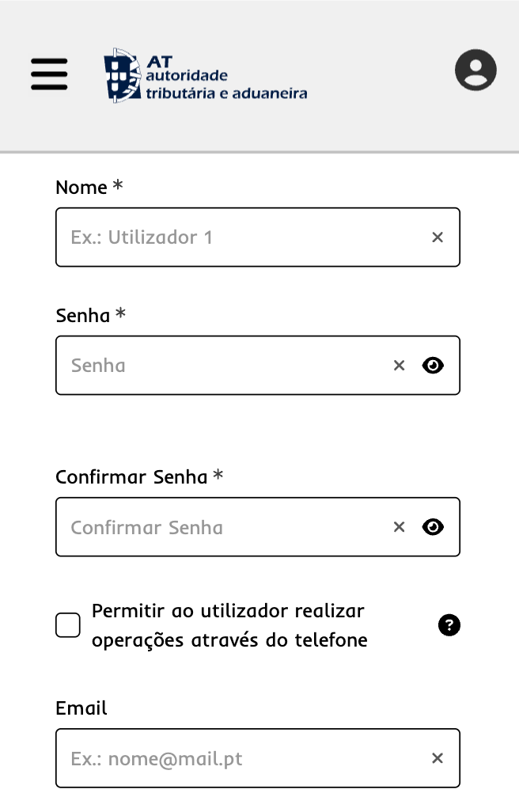Open help for phone operations permission

[x=449, y=625]
